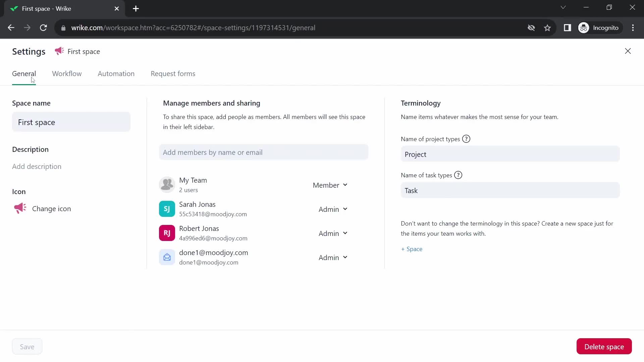
Task: Click the Space name field
Action: [x=71, y=122]
